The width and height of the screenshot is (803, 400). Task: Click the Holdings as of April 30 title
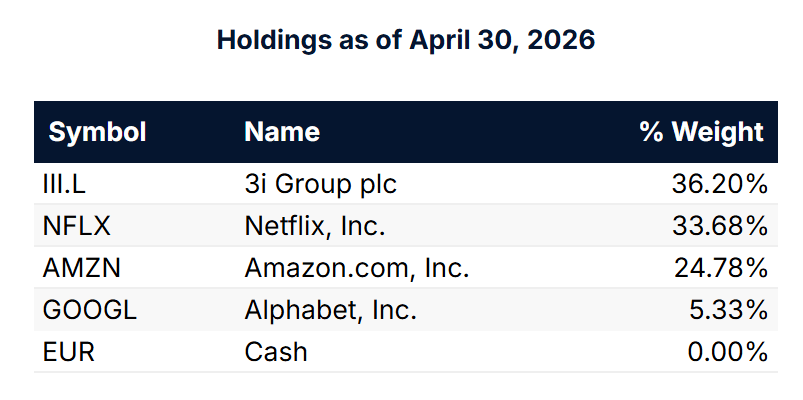point(406,40)
